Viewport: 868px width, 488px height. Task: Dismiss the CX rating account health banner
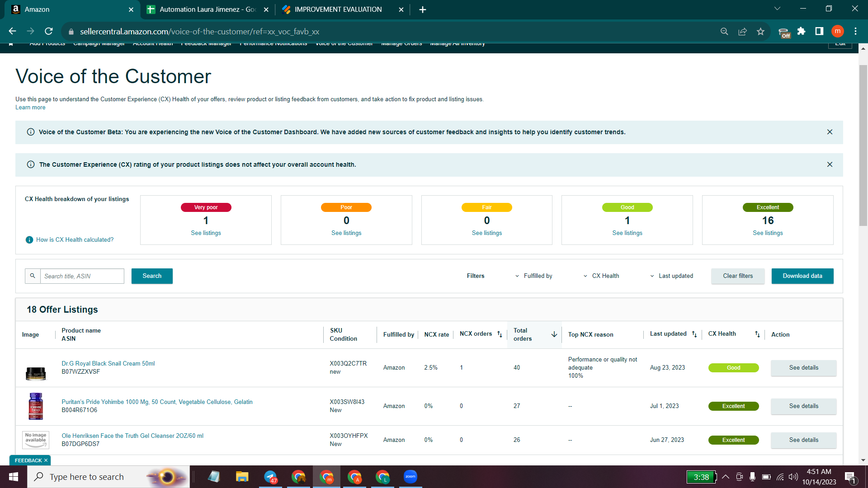pos(830,164)
